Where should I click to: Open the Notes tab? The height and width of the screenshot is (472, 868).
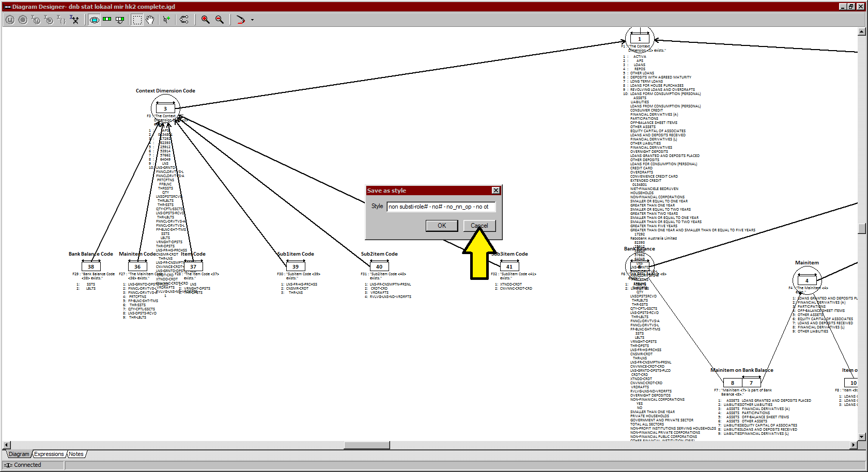tap(76, 454)
